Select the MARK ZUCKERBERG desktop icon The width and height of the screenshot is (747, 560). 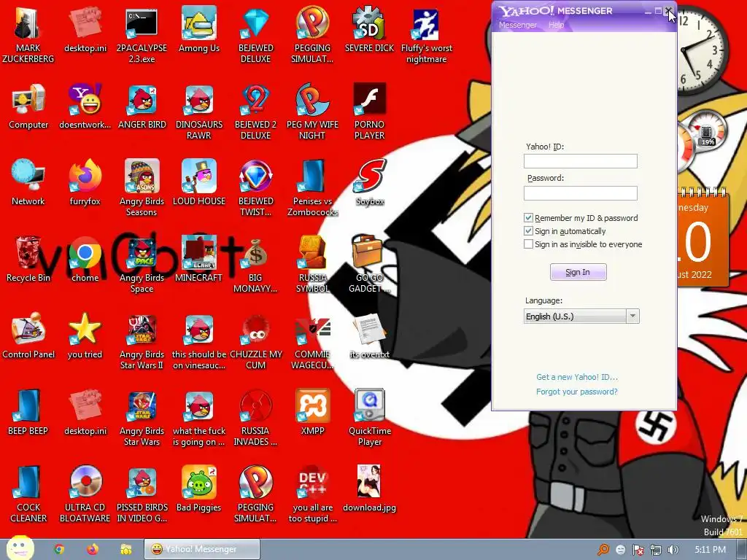click(28, 35)
